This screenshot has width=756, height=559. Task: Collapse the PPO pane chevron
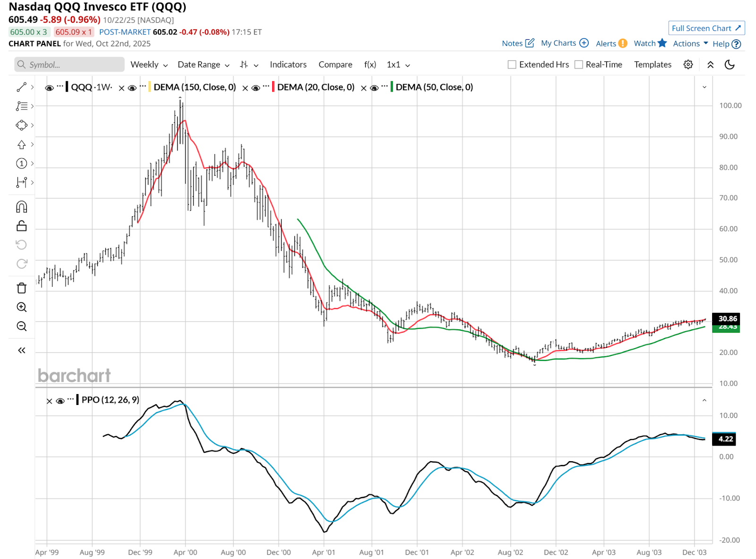point(704,400)
